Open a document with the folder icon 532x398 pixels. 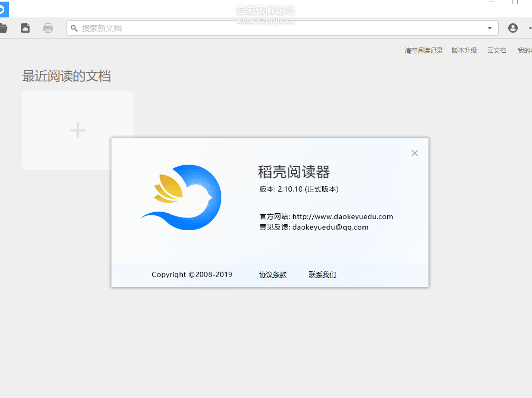point(5,28)
